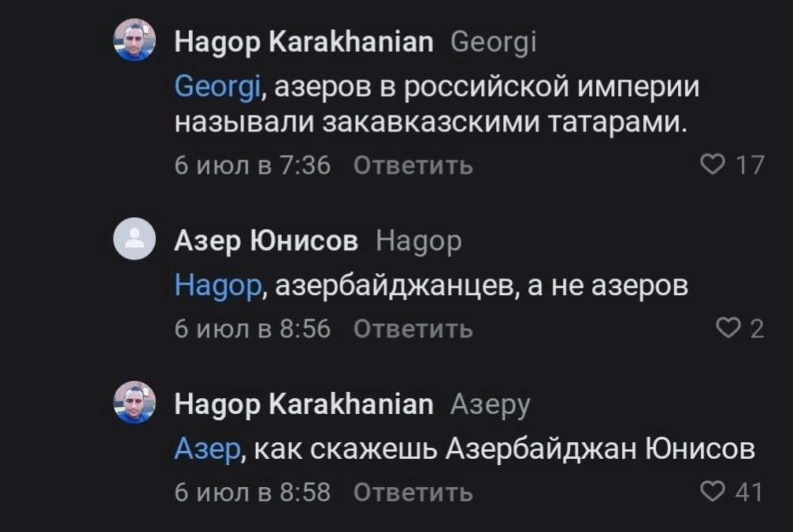Click the gray Азеру reply-to label
The image size is (793, 532).
[x=490, y=405]
